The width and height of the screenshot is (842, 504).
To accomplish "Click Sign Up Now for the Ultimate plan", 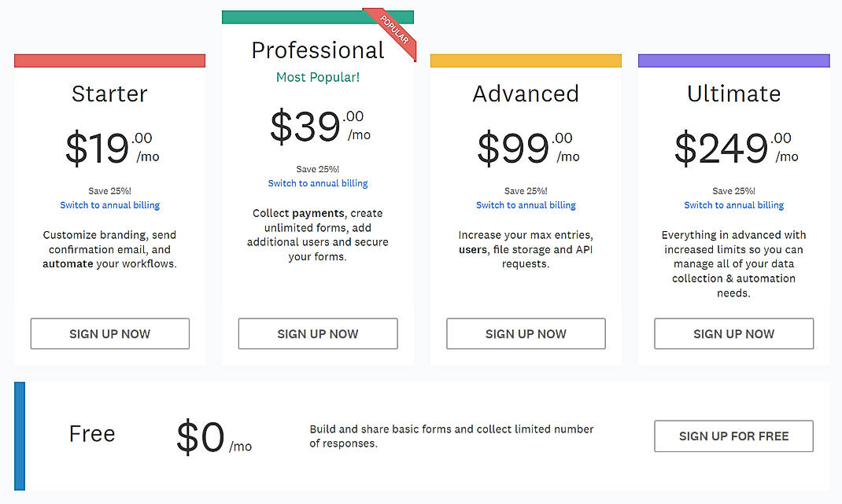I will click(733, 333).
